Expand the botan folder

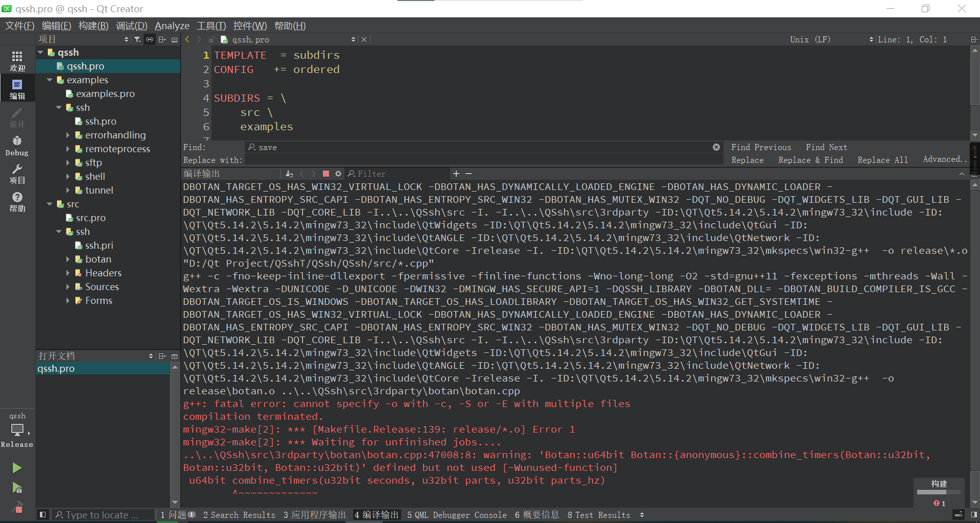click(x=68, y=259)
